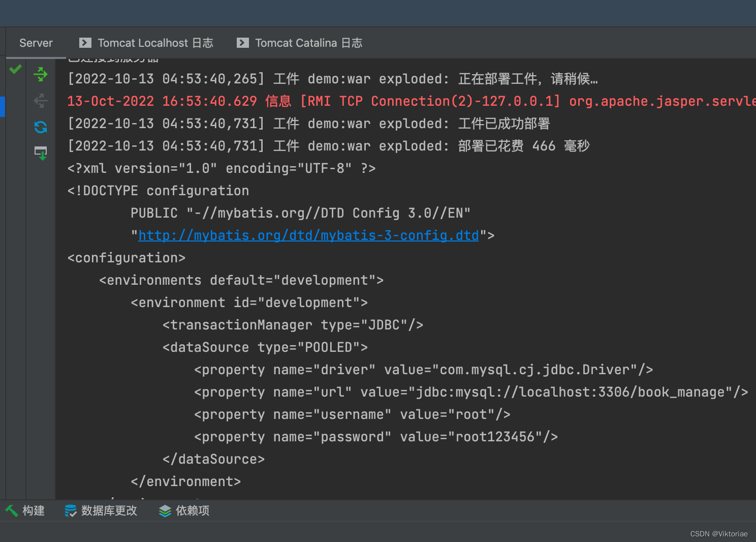Switch to Tomcat Localhost 日志 tab
Viewport: 756px width, 542px height.
(155, 43)
